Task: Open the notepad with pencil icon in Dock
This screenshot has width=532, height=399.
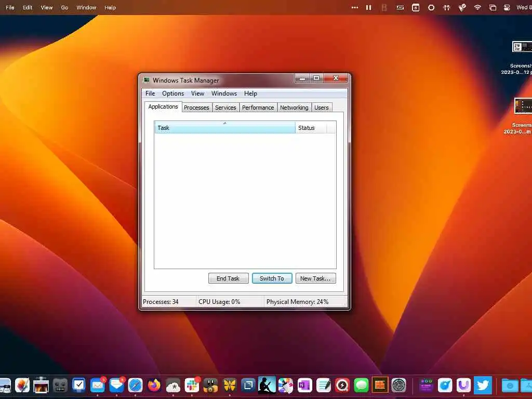Action: pos(324,385)
